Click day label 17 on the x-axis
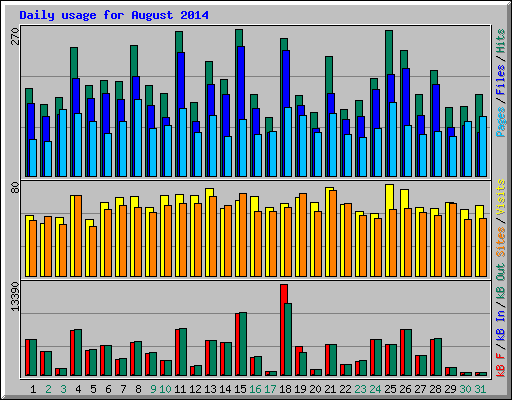Viewport: 512px width, 400px height. coord(270,389)
